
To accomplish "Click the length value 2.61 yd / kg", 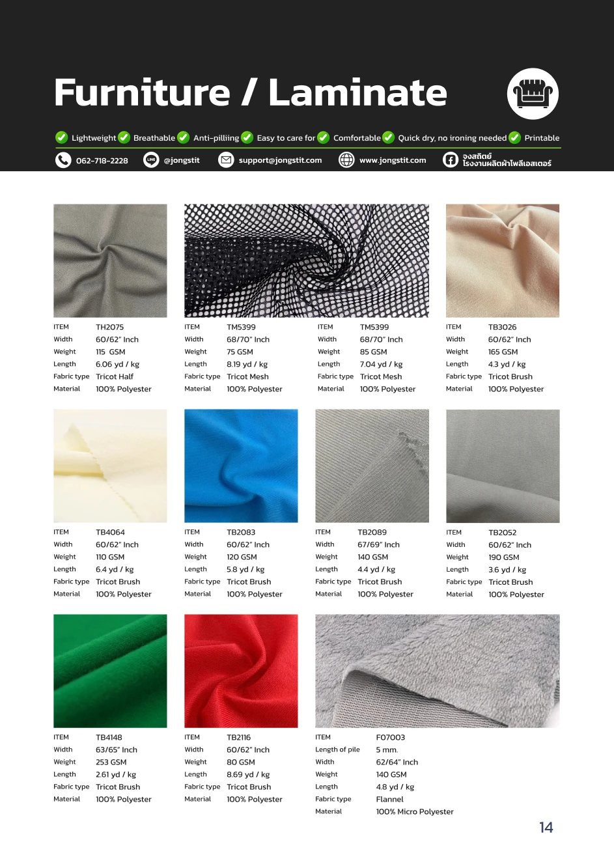I will pos(116,774).
